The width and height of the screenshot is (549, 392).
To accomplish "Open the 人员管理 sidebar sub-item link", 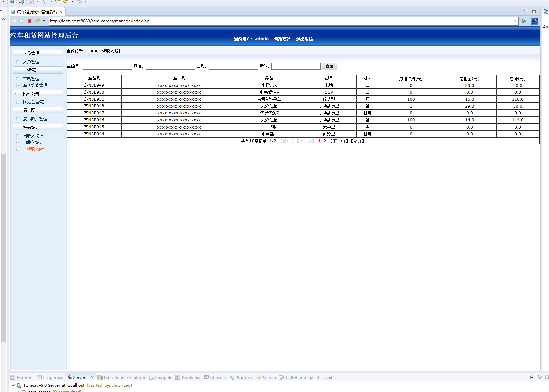I will [x=31, y=62].
